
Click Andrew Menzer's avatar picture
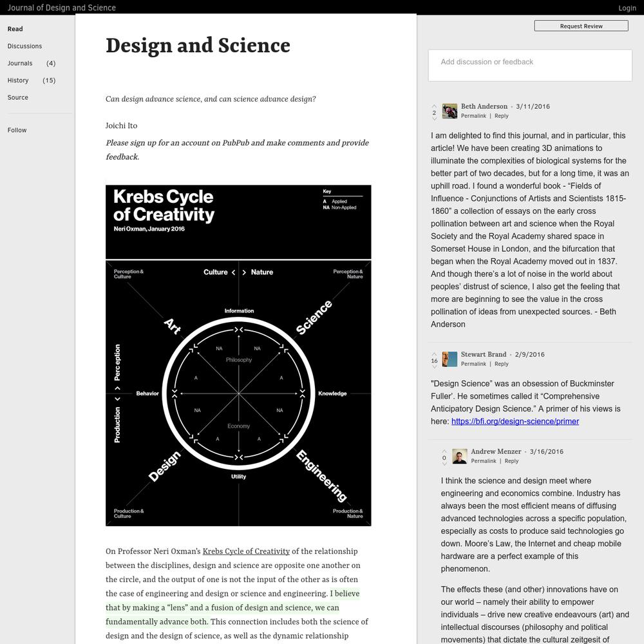coord(460,457)
